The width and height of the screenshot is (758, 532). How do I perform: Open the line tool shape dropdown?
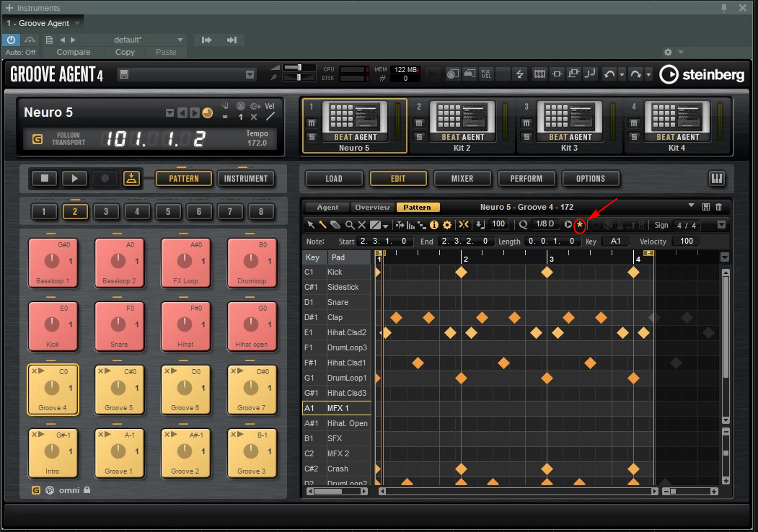[386, 226]
